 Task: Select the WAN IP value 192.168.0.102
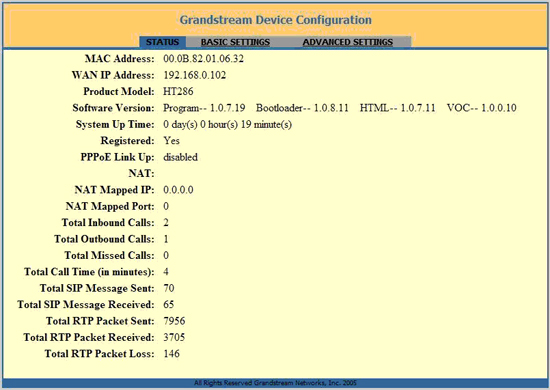195,75
